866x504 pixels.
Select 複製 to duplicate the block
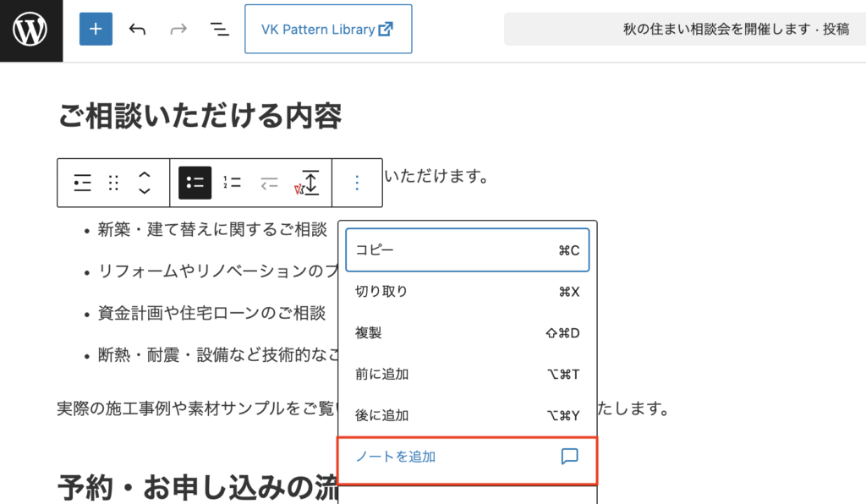(x=467, y=333)
